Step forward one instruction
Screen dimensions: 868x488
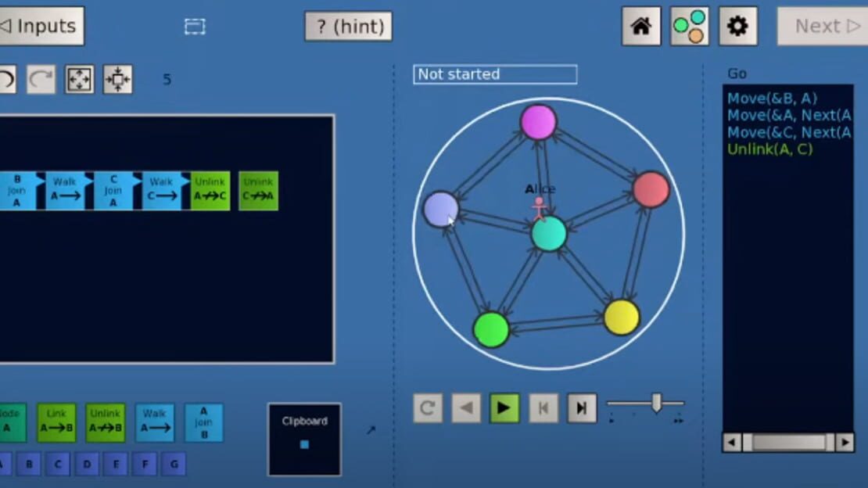click(x=582, y=408)
